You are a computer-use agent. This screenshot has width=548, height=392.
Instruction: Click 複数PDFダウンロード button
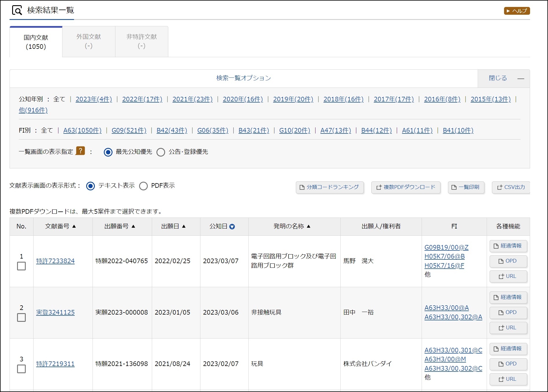pyautogui.click(x=405, y=187)
